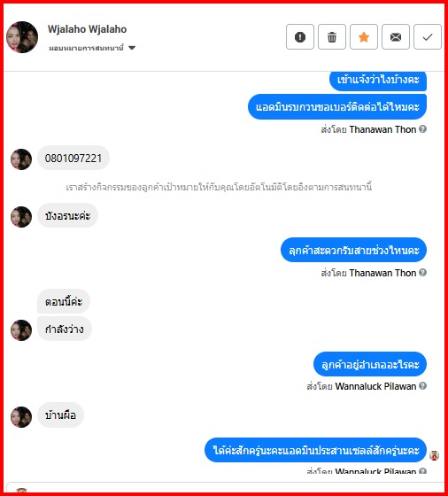The height and width of the screenshot is (496, 448).
Task: Click the ลูกค้าสะดวกรับสายช่วงไหนคะ sent message
Action: [353, 250]
